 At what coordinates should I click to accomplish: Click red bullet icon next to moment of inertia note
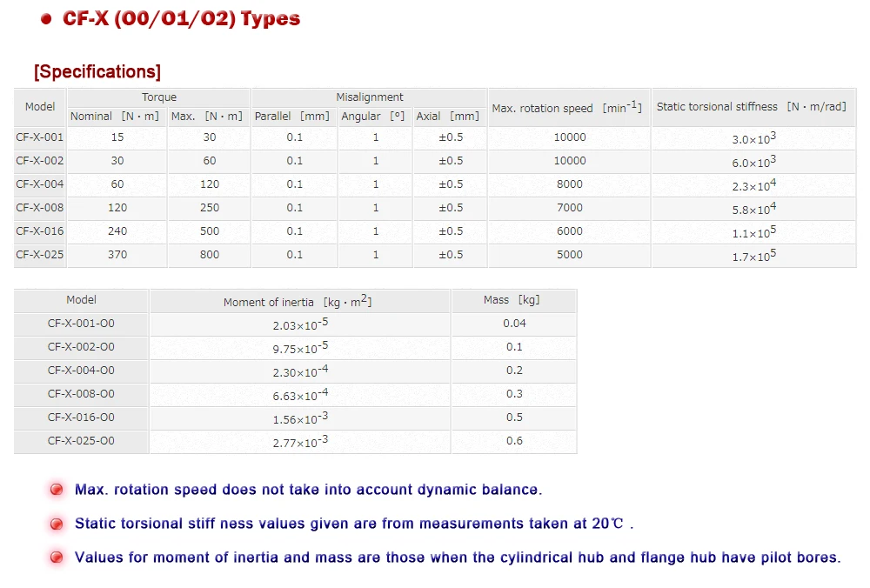[x=57, y=558]
